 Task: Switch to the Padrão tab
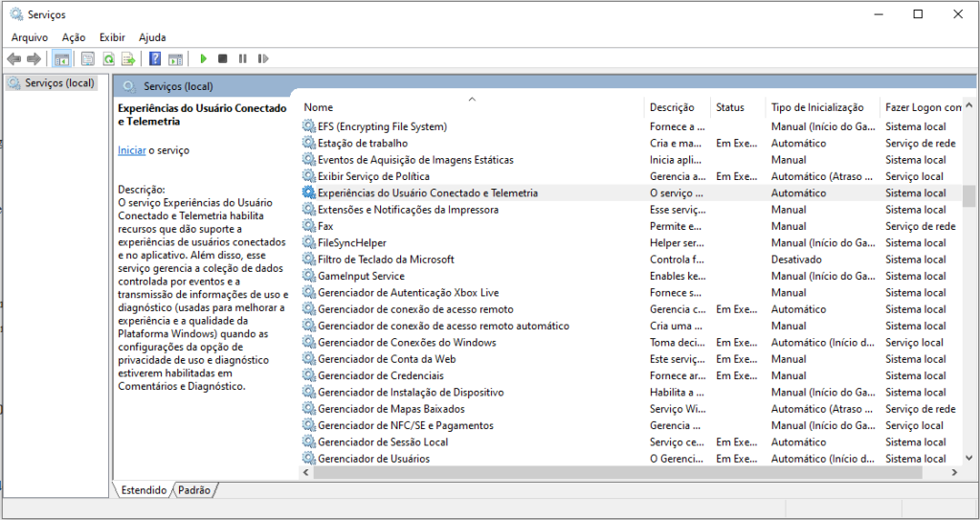pos(194,490)
